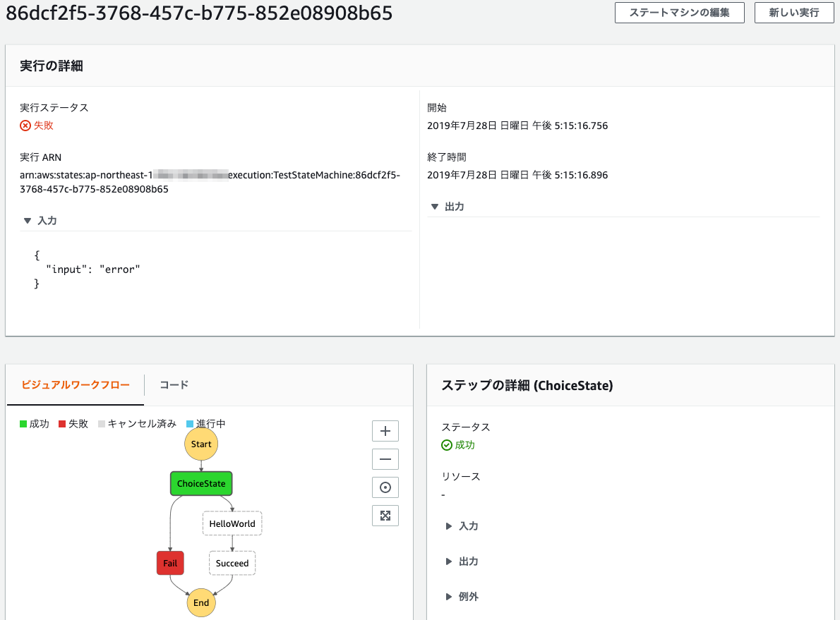Click the zoom in plus icon

pos(385,431)
